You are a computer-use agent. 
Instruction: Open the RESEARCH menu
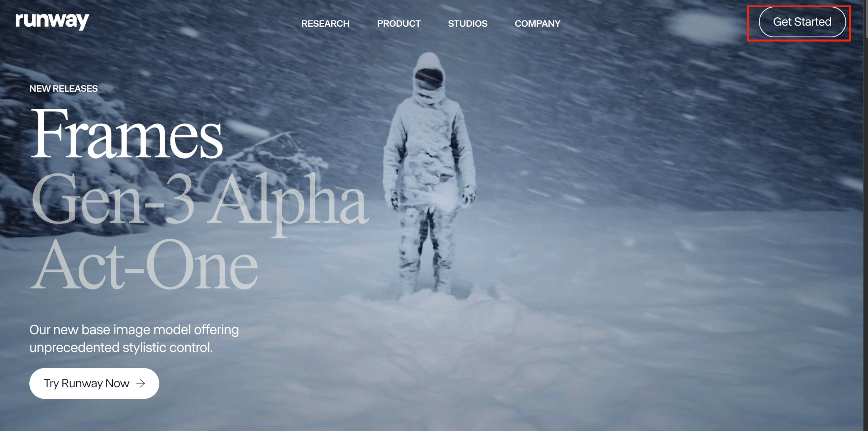tap(325, 24)
